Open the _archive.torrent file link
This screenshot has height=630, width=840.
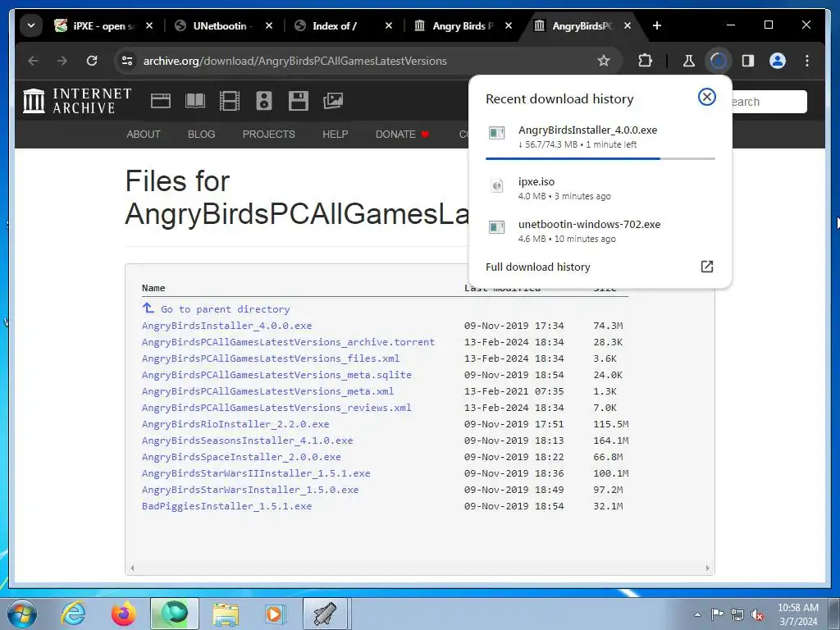pyautogui.click(x=288, y=342)
